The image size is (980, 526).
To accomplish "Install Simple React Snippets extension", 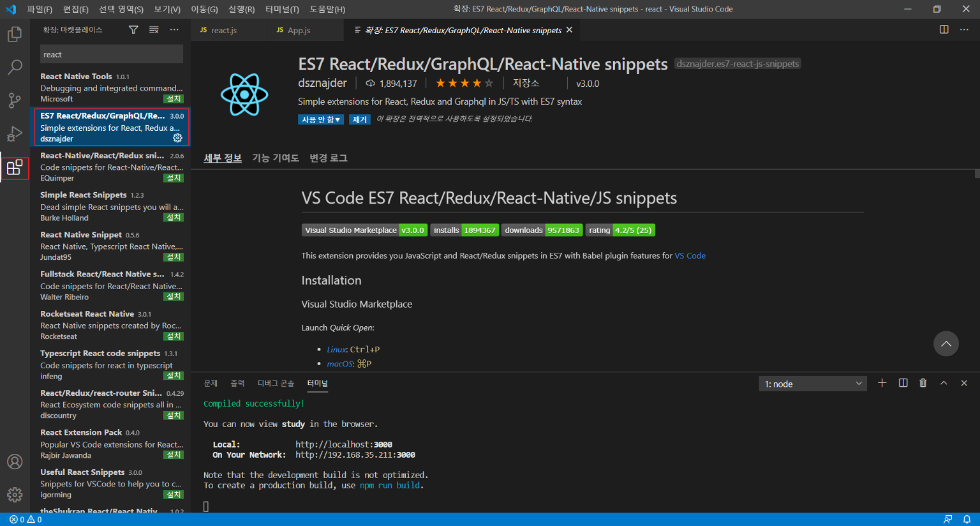I will tap(174, 218).
